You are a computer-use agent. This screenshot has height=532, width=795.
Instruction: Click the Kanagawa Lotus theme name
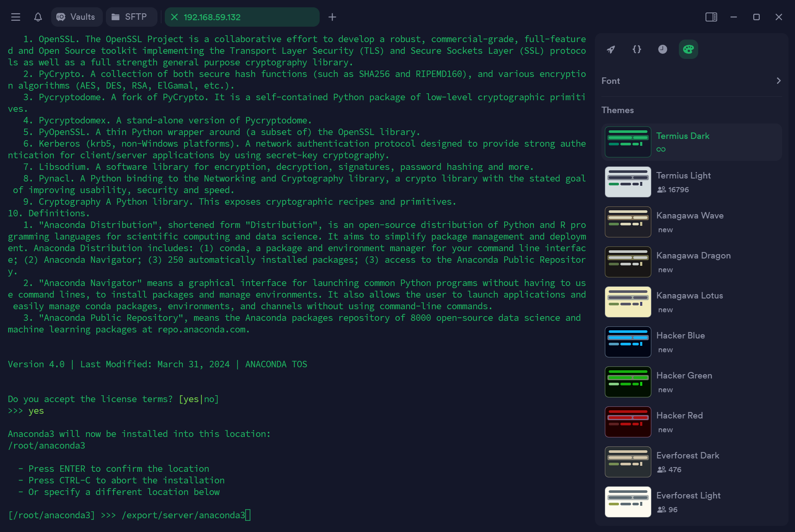pos(690,295)
